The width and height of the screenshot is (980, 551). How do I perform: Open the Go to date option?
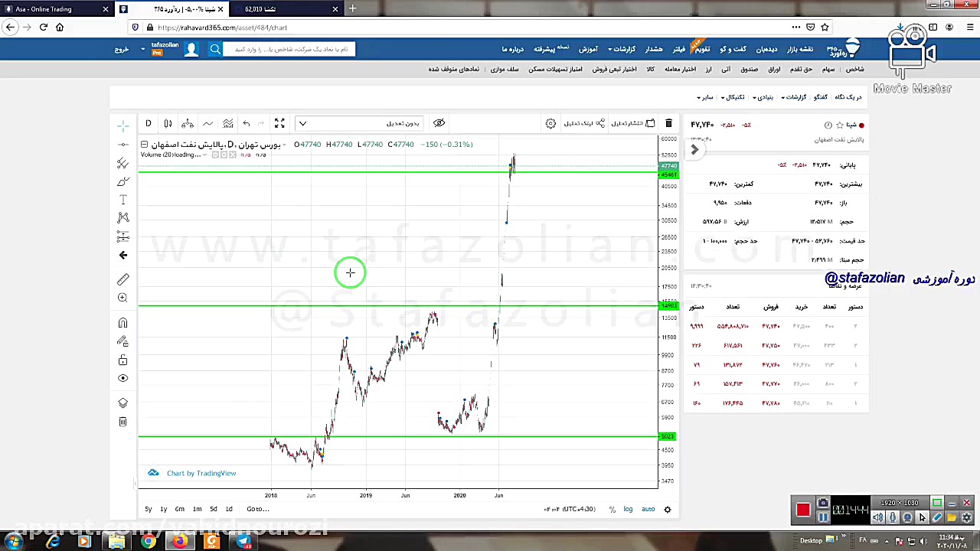click(x=257, y=509)
